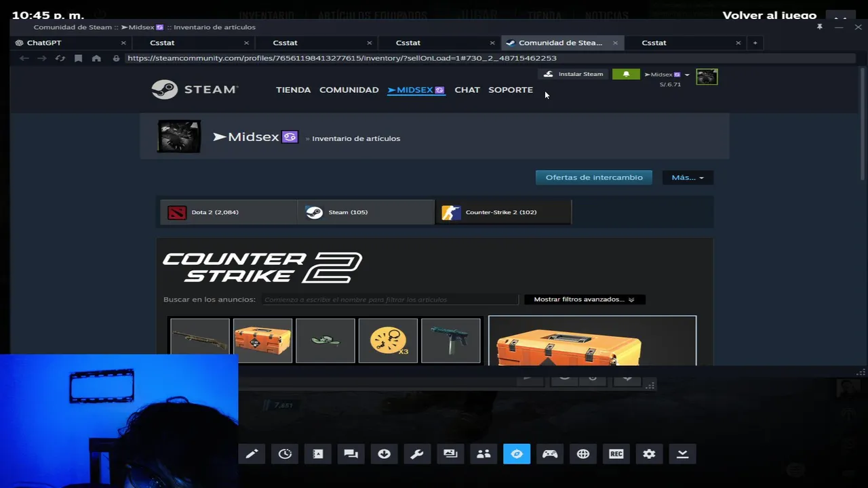Open Ofertas de intercambio
This screenshot has height=488, width=868.
(594, 178)
